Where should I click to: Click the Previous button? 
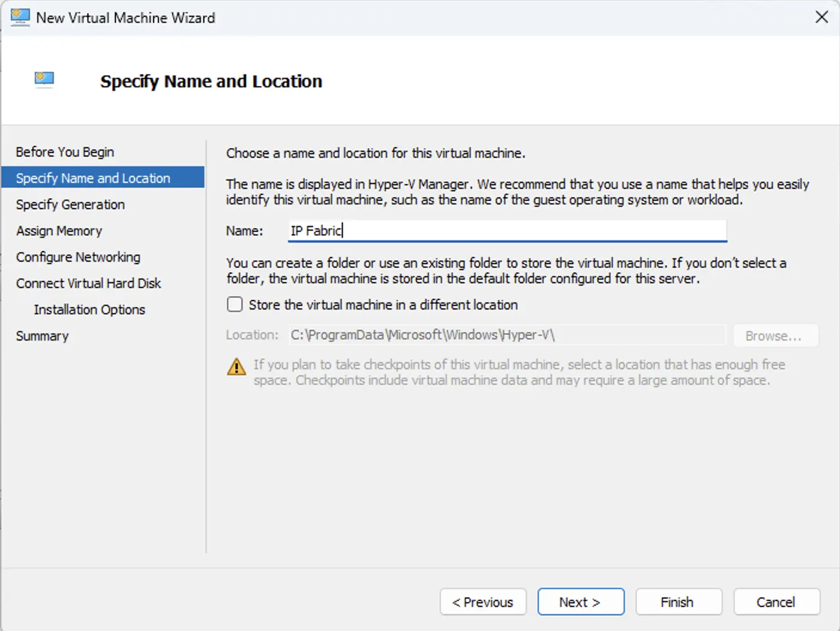click(x=483, y=602)
